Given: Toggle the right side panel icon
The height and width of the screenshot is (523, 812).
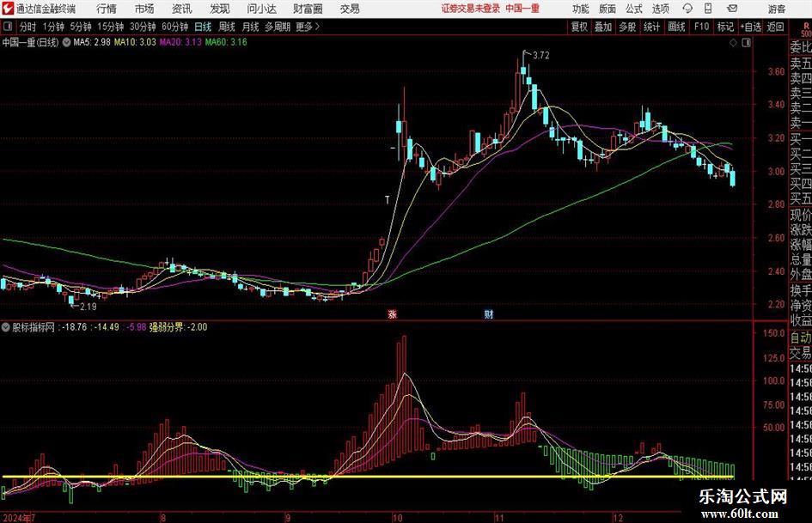Looking at the screenshot, I should pos(746,43).
